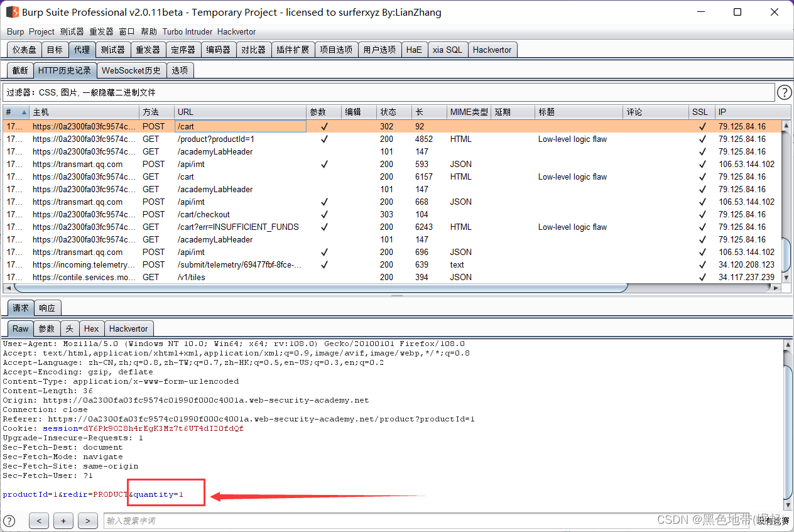
Task: Switch to the 代理 tab
Action: pyautogui.click(x=82, y=50)
